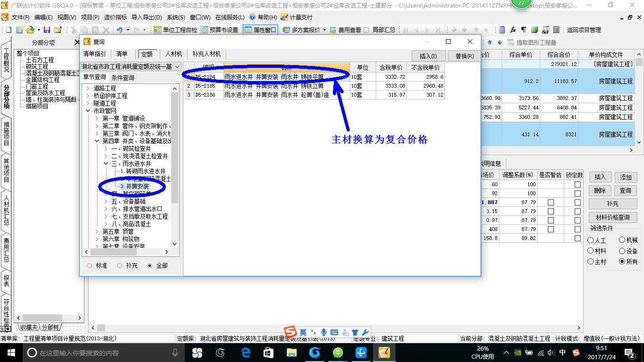
Task: Open 预算书设置 from toolbar
Action: click(x=219, y=30)
